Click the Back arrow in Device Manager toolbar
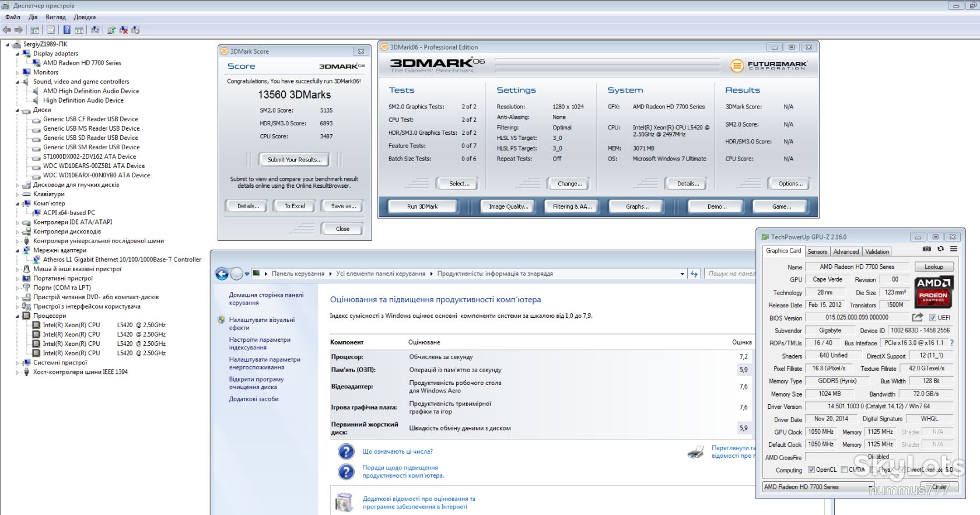 click(7, 30)
